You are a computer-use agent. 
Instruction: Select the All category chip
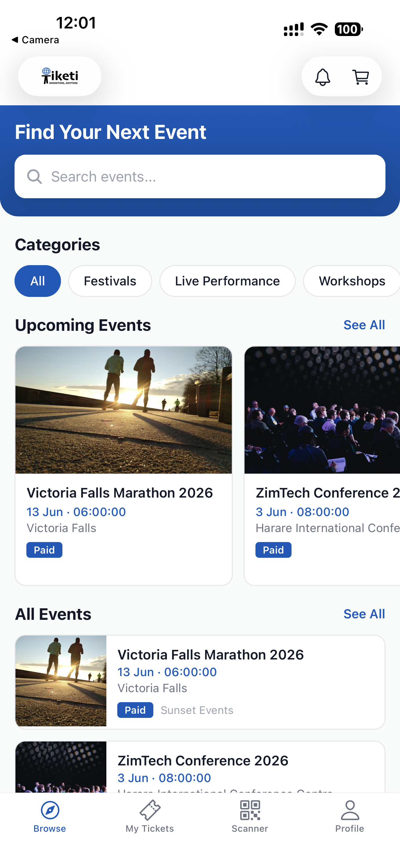click(38, 281)
